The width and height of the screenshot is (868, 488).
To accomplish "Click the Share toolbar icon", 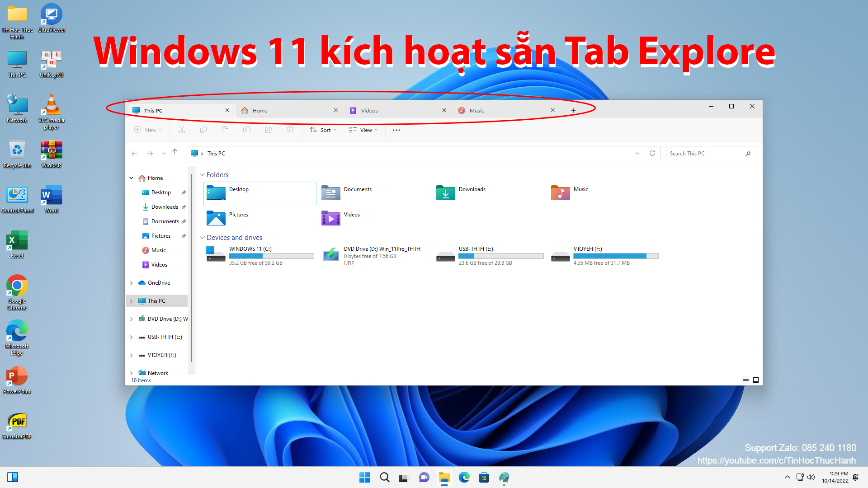I will point(268,130).
